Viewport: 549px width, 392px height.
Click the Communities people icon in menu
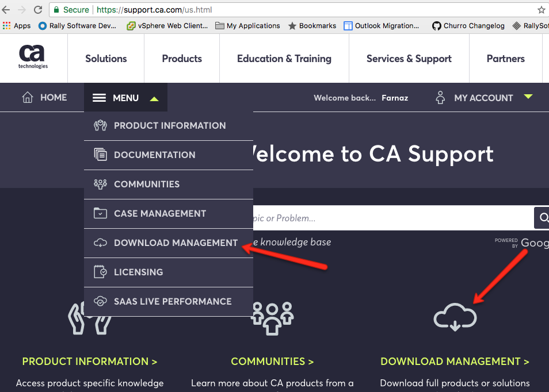tap(100, 184)
